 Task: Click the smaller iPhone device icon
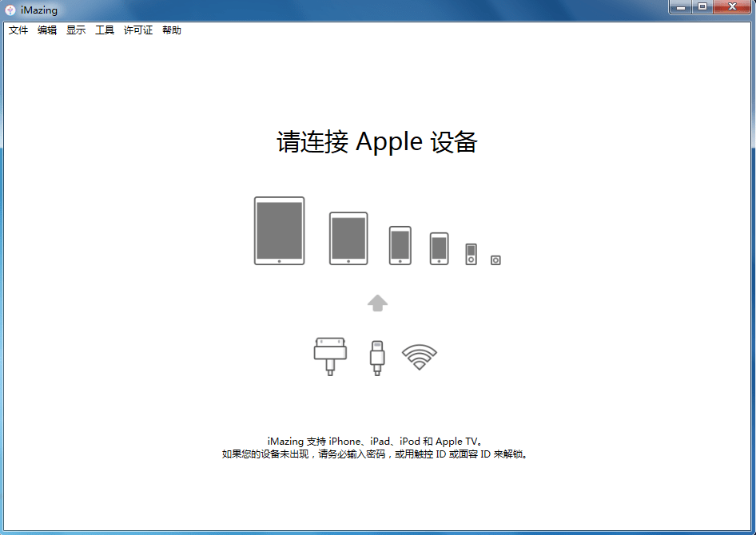pos(440,248)
